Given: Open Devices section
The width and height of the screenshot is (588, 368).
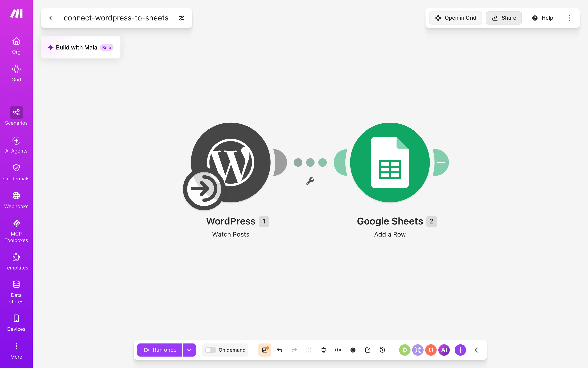Looking at the screenshot, I should (x=16, y=323).
